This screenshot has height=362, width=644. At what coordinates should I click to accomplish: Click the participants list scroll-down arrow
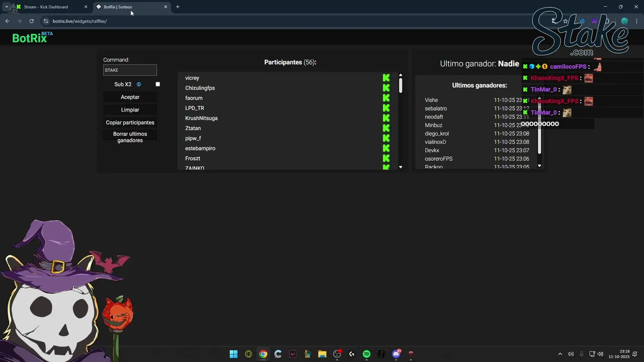click(x=400, y=167)
